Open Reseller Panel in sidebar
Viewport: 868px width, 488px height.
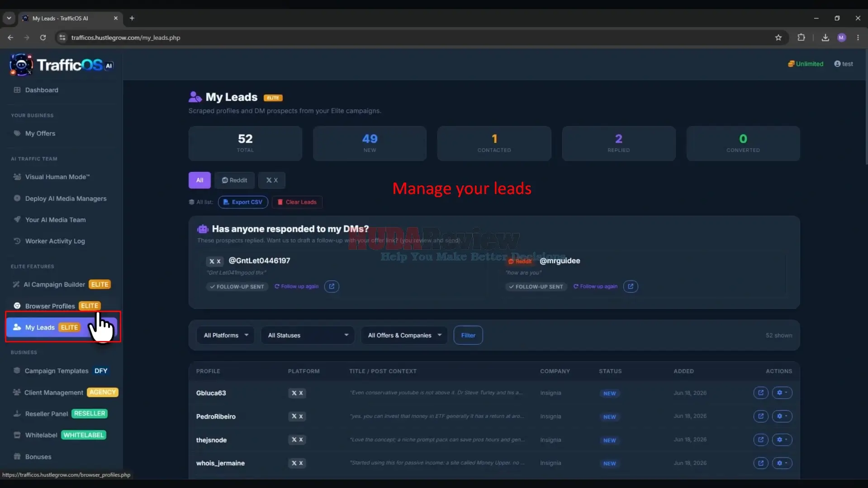click(62, 414)
